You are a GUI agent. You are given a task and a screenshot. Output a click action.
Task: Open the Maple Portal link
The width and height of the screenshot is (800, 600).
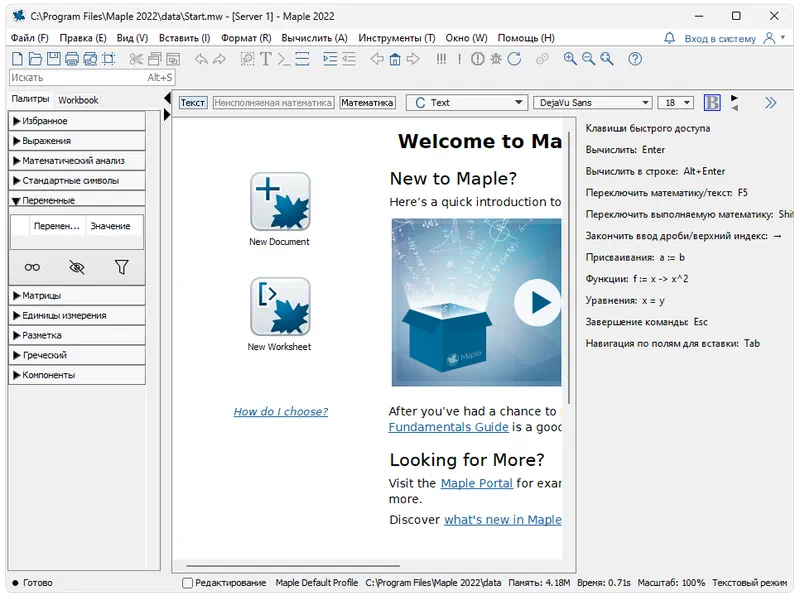(477, 483)
